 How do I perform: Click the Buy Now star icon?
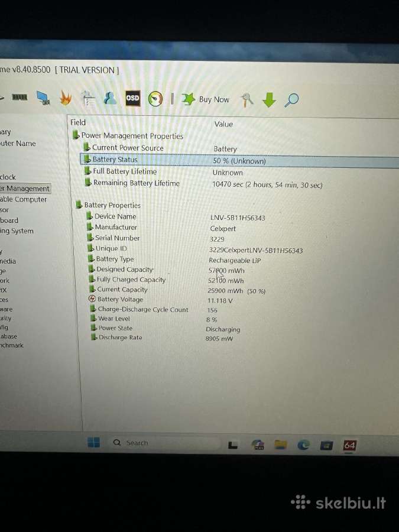[188, 99]
